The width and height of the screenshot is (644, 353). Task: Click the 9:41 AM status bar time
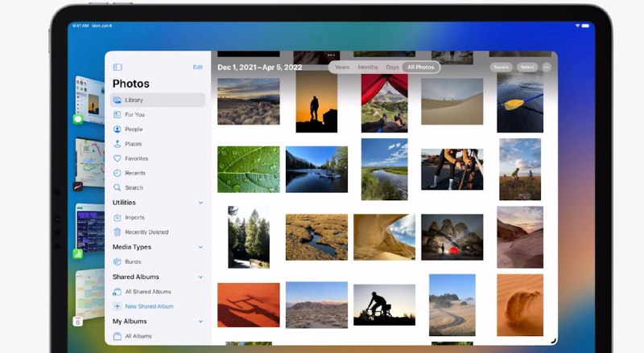[x=80, y=26]
